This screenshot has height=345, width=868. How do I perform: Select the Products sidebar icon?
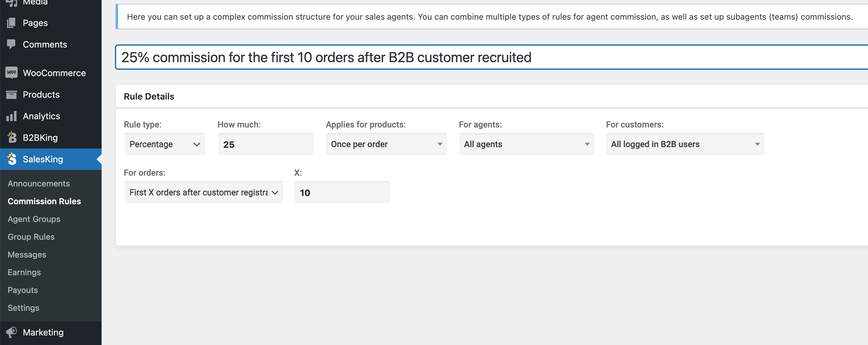coord(11,94)
